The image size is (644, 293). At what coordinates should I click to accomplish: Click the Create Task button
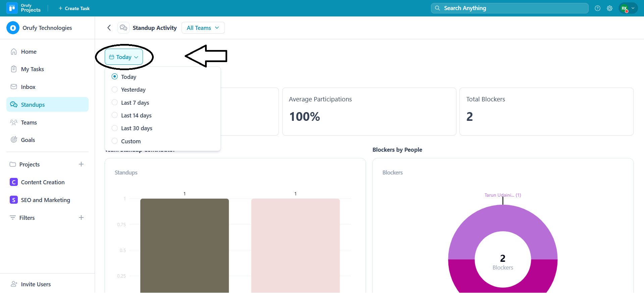pos(74,8)
